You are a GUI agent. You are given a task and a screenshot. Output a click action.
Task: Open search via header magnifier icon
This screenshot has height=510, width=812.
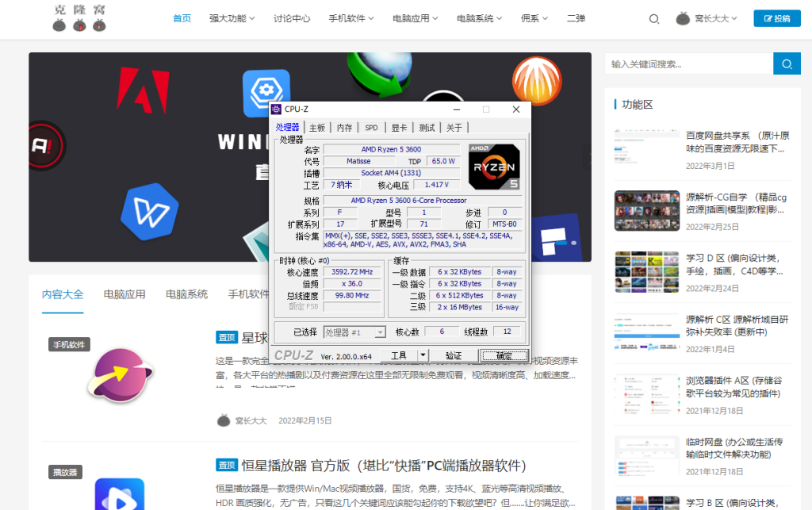pos(654,19)
